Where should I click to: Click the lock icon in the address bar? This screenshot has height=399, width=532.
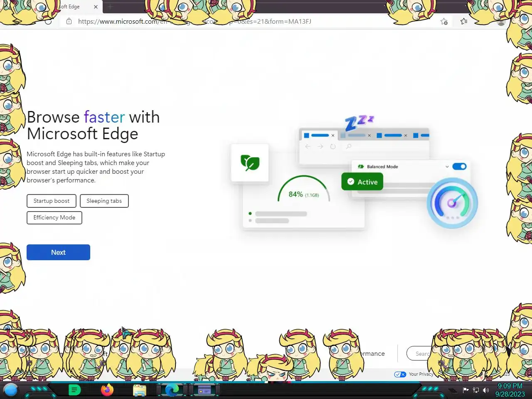click(x=69, y=21)
